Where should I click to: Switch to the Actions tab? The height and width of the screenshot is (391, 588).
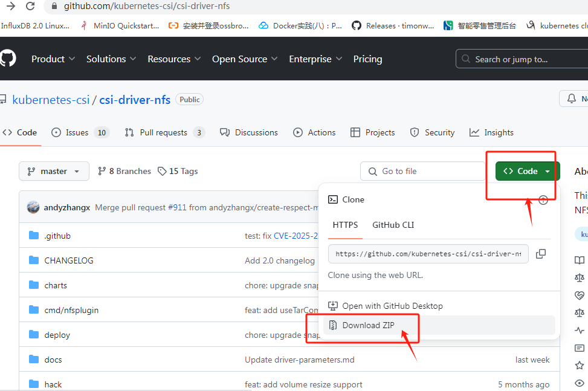click(x=314, y=132)
